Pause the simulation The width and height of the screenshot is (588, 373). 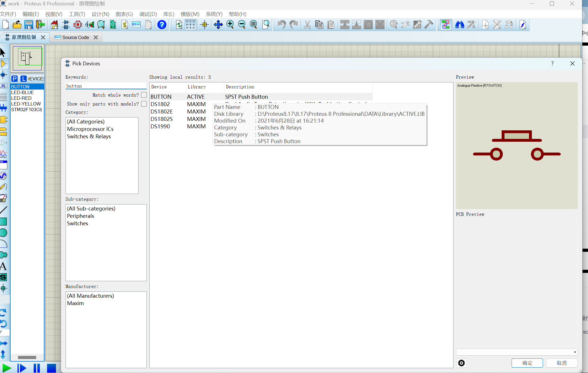tap(37, 368)
